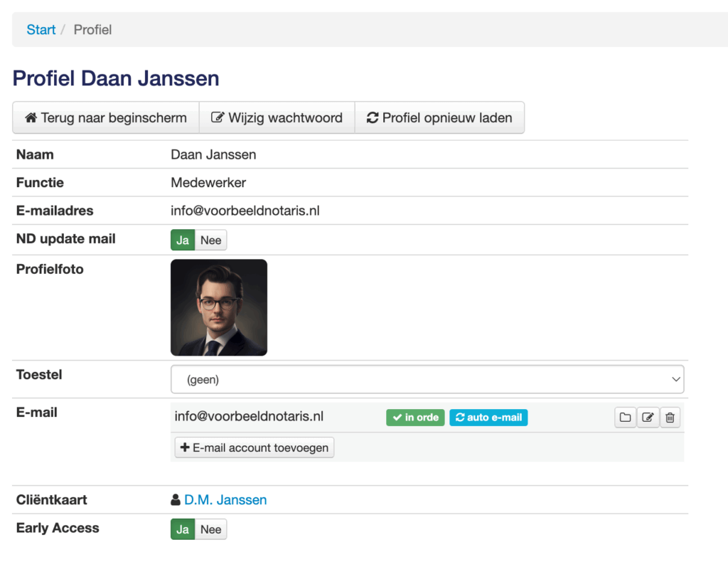The height and width of the screenshot is (562, 728).
Task: Click Profiel opnieuw laden button
Action: pos(439,118)
